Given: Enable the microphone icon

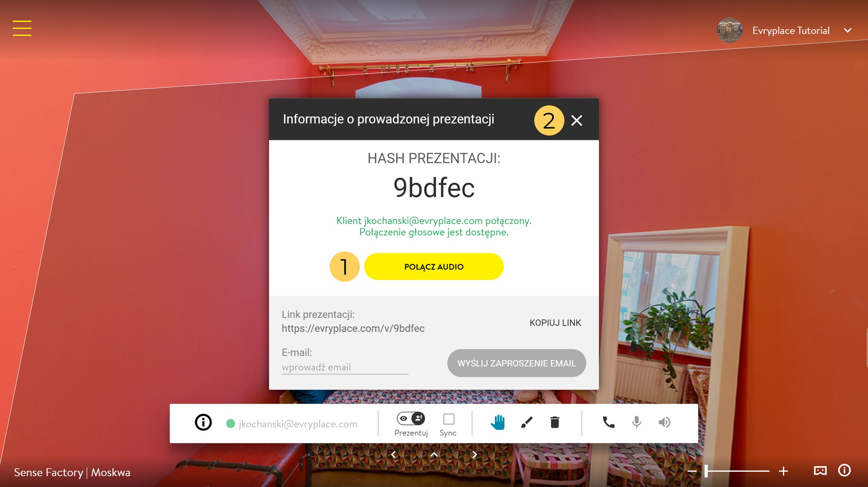Looking at the screenshot, I should coord(637,424).
